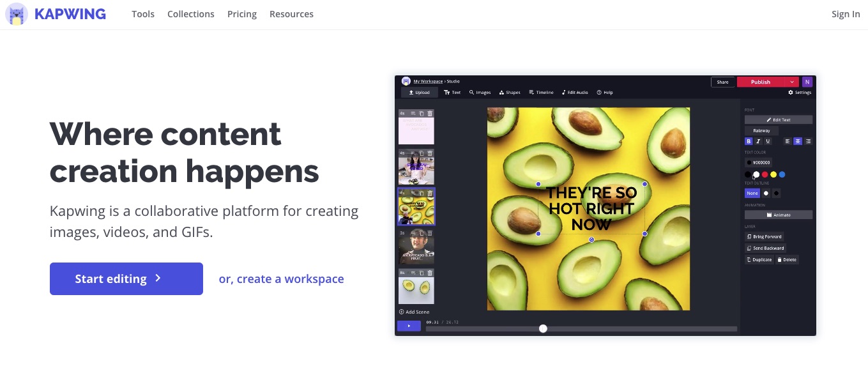Open the Raleway font selector
The image size is (868, 366).
[761, 130]
